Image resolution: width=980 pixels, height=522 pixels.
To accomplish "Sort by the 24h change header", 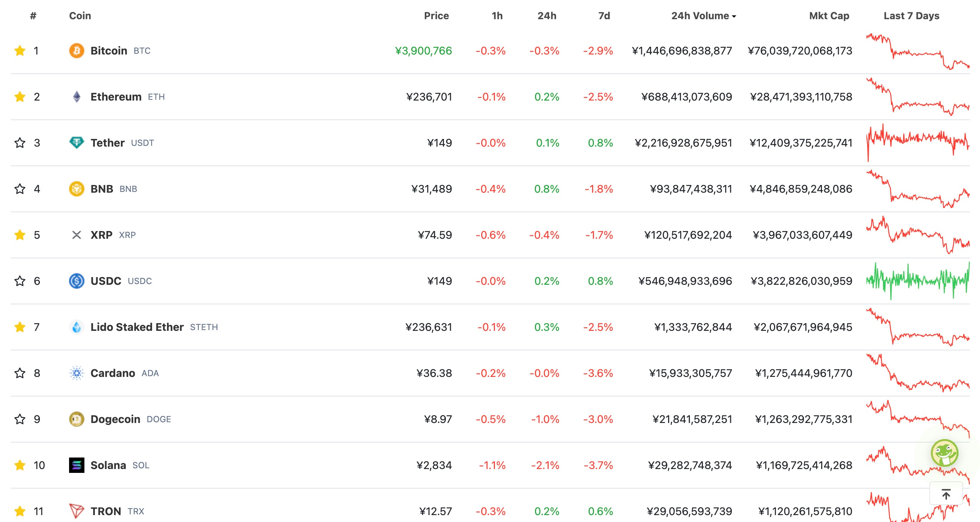I will point(547,16).
